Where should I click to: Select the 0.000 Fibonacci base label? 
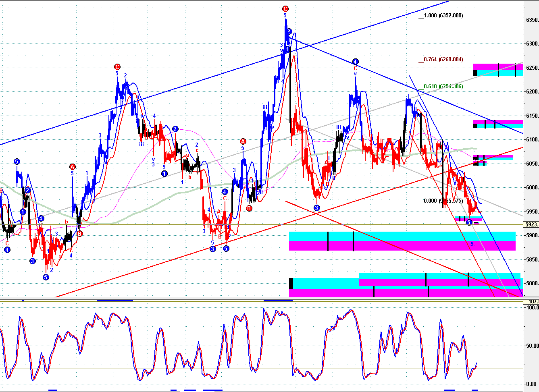pos(444,201)
